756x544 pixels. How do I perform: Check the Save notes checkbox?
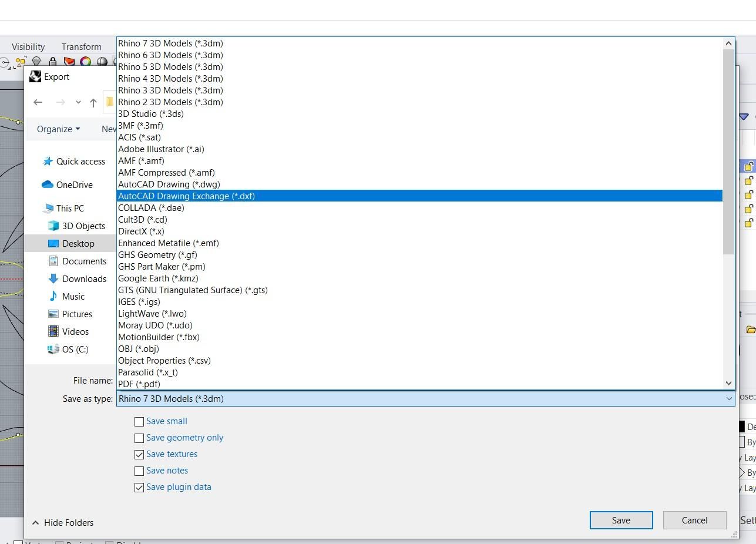click(x=139, y=471)
